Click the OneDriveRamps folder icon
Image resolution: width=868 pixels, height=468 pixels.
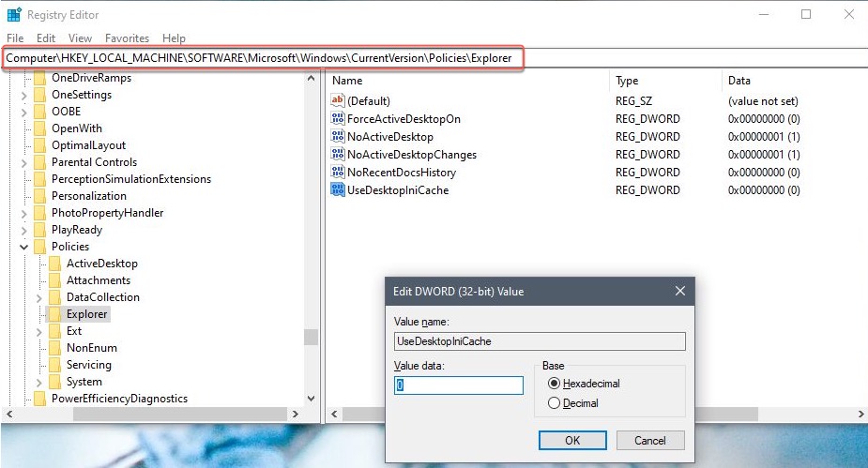coord(39,78)
